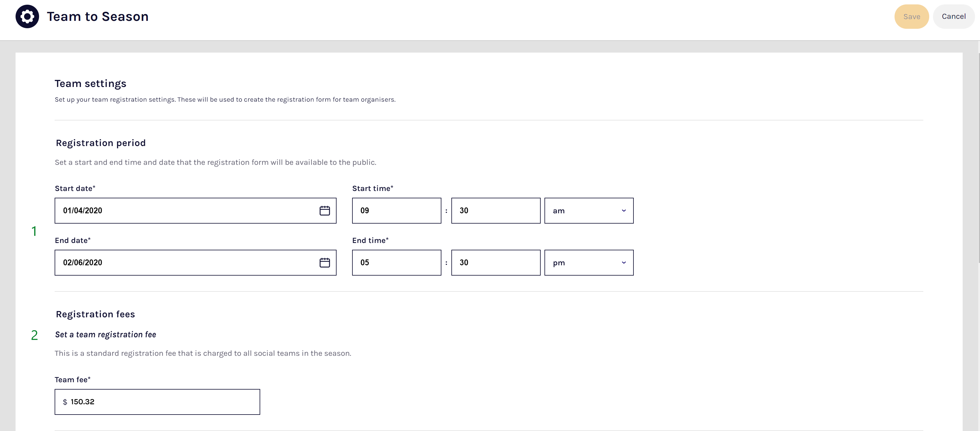The height and width of the screenshot is (431, 980).
Task: Open the End date calendar picker icon
Action: [x=324, y=263]
